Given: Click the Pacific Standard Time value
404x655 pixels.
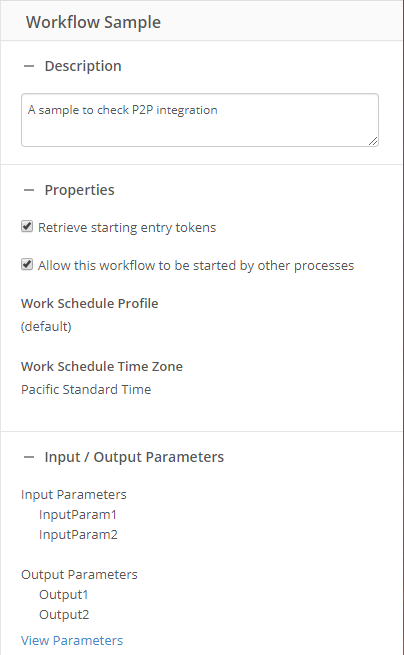Looking at the screenshot, I should pyautogui.click(x=86, y=389).
